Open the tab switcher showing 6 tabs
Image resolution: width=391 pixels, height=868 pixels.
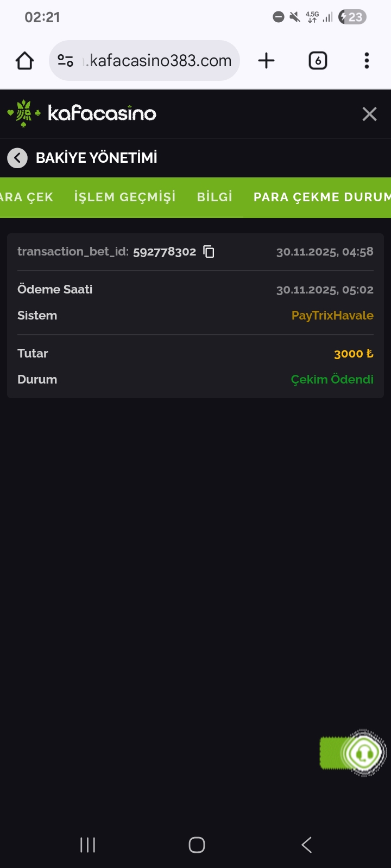(318, 61)
